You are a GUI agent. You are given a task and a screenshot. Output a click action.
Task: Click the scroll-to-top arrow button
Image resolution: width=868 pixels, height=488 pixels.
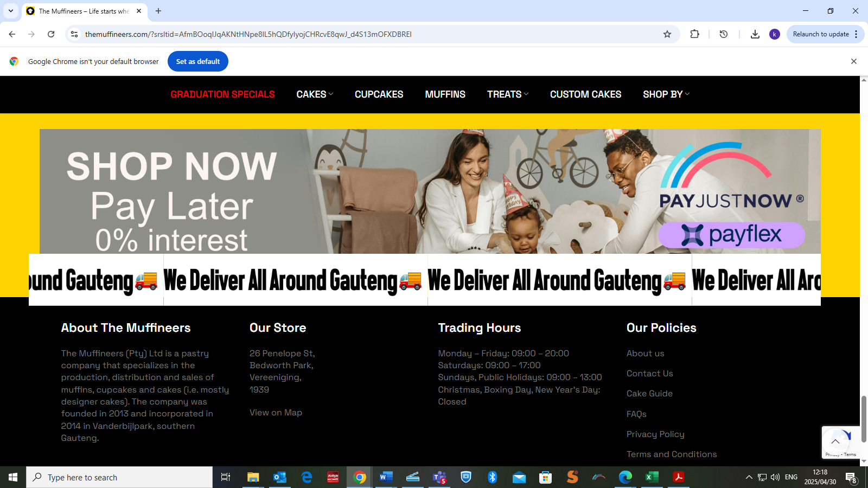click(835, 441)
